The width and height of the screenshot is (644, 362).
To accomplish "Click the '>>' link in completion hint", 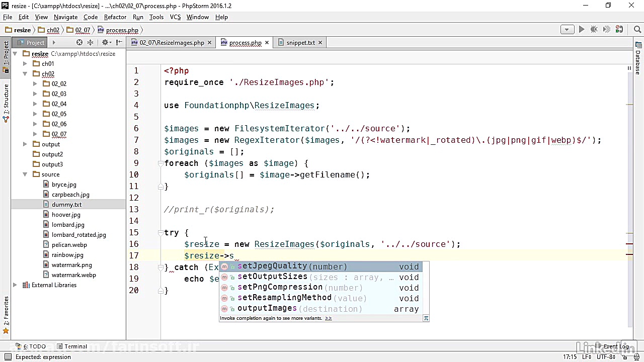I will coord(328,318).
